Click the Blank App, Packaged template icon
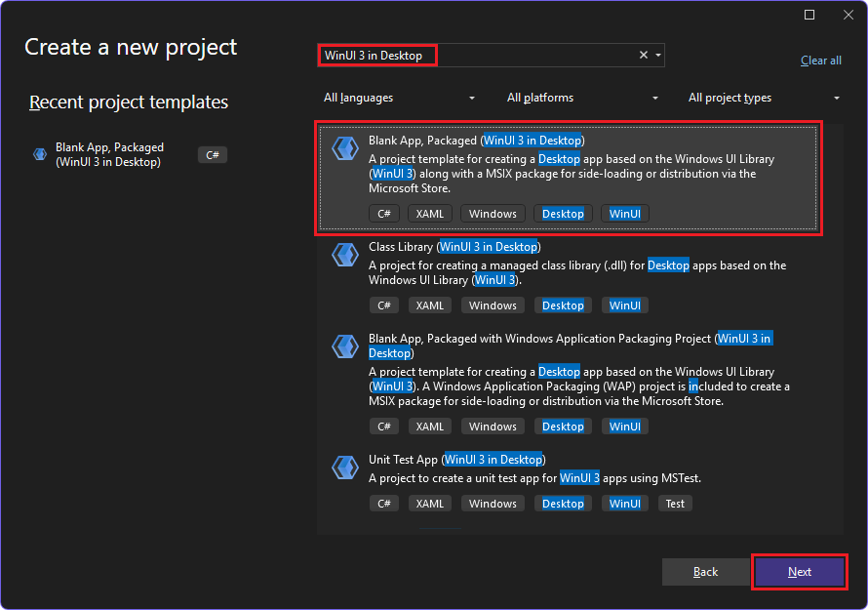This screenshot has width=868, height=610. click(x=345, y=148)
